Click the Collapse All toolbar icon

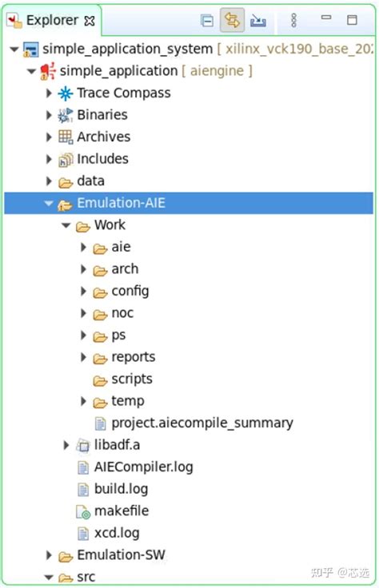point(207,21)
